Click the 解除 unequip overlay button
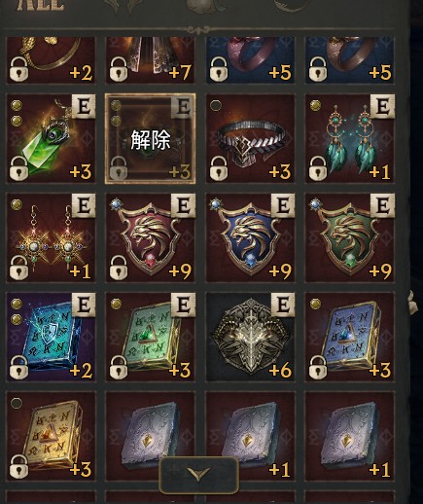The width and height of the screenshot is (423, 504). point(151,138)
